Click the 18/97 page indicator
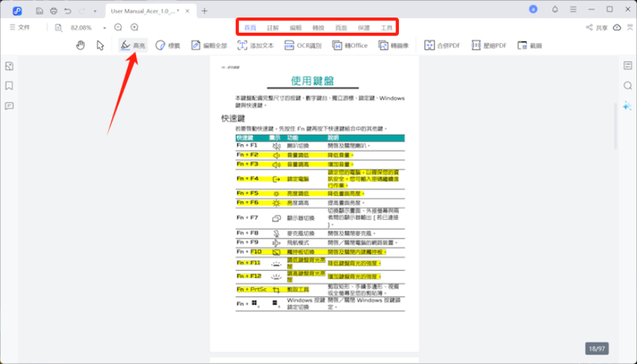 pyautogui.click(x=597, y=349)
